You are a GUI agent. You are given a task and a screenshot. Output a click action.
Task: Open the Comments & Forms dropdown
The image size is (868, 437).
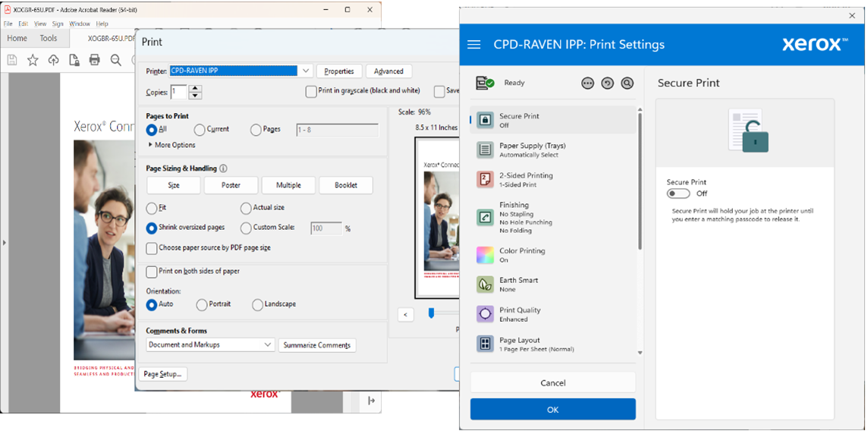210,344
